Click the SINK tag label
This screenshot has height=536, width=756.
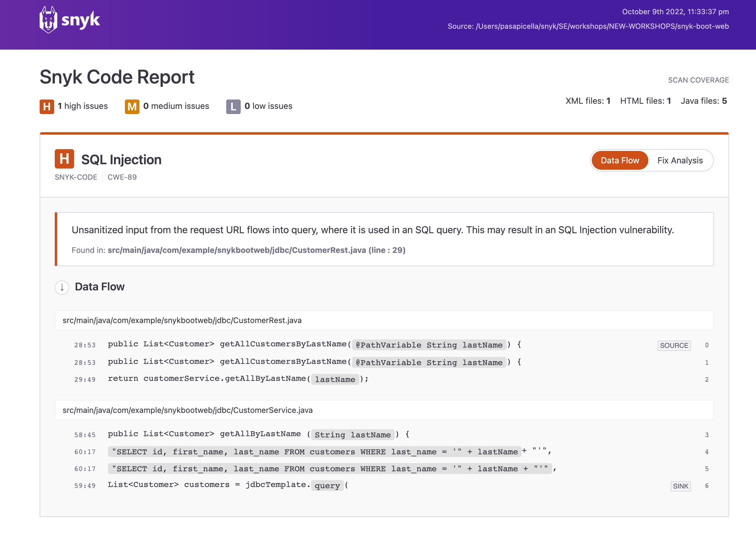tap(680, 486)
